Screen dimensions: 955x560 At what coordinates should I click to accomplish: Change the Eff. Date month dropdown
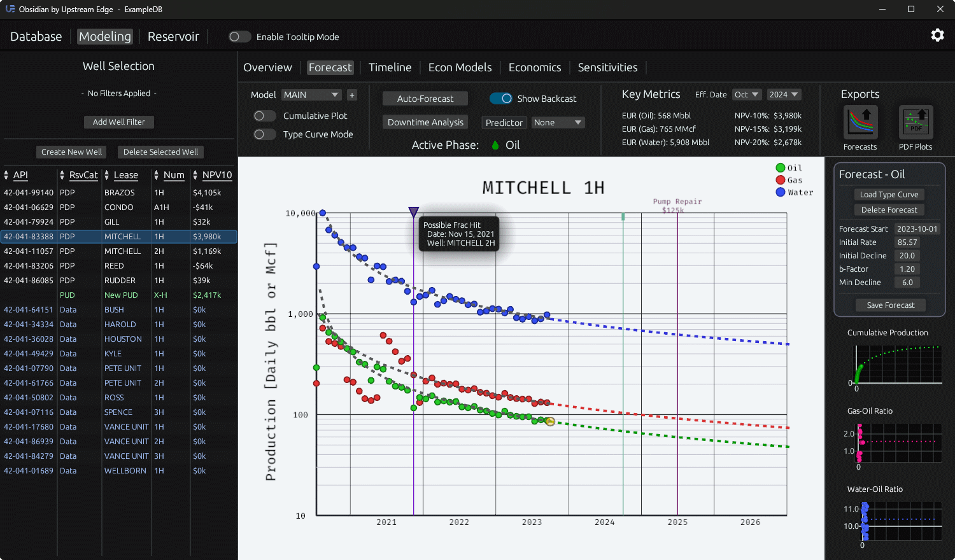tap(746, 94)
